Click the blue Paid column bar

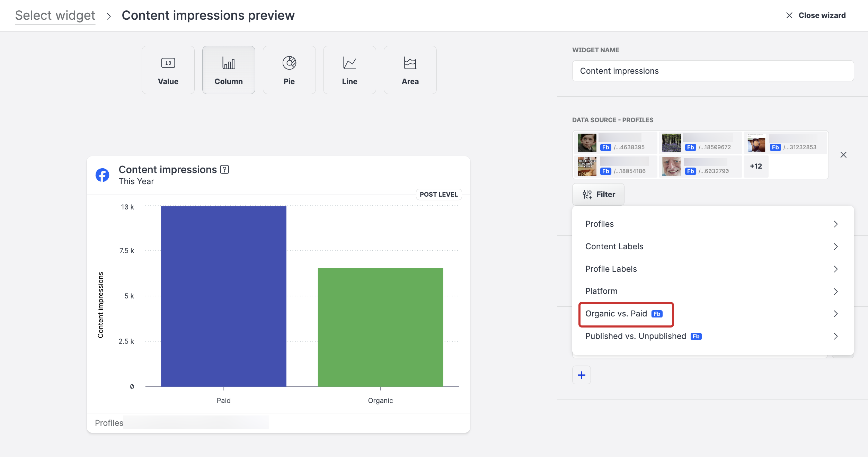(224, 296)
